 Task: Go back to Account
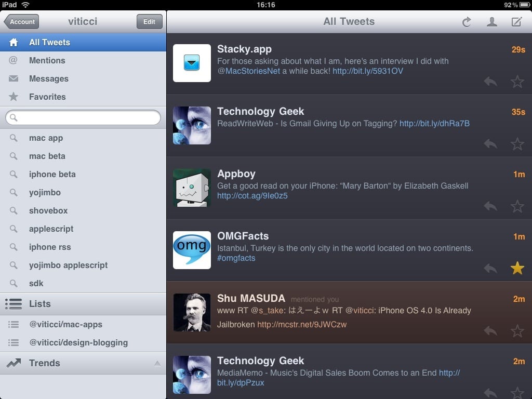(21, 22)
